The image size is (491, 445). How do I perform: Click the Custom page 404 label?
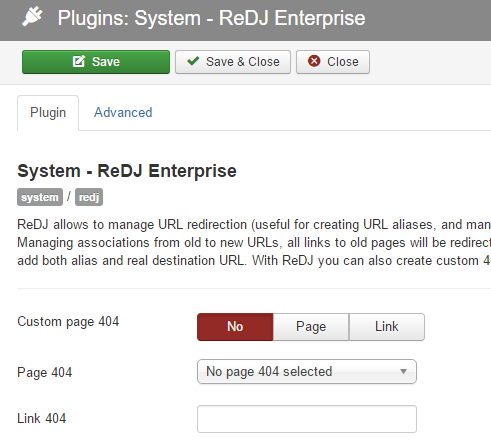(x=68, y=322)
